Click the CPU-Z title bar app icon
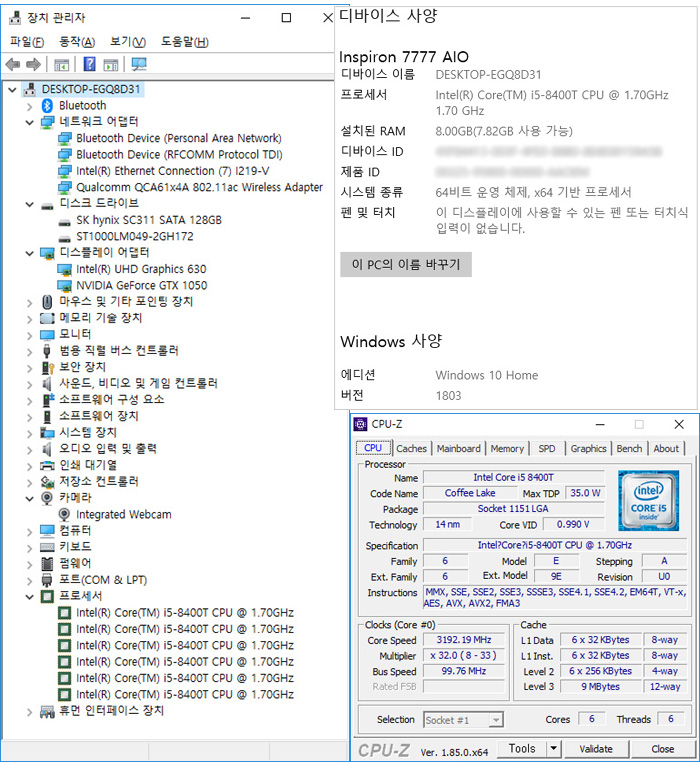700x764 pixels. click(360, 424)
